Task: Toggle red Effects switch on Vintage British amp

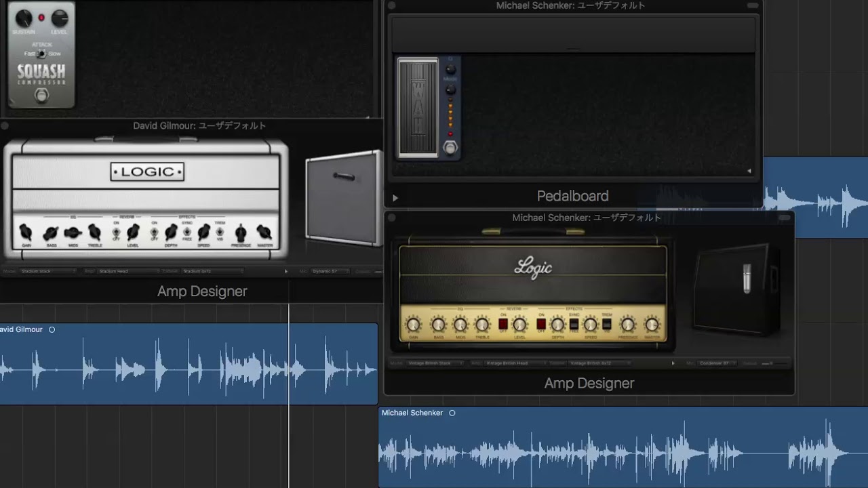Action: click(541, 325)
